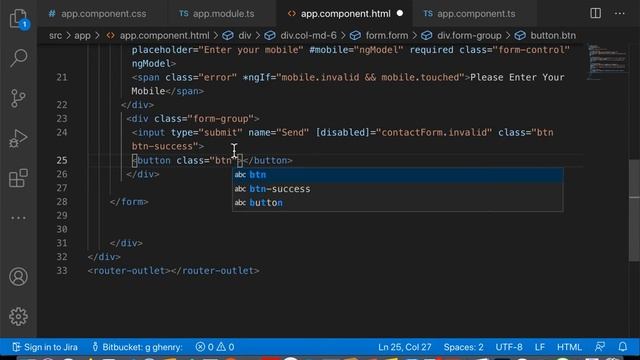Screen dimensions: 640x360
Task: Open the Run and Debug view
Action: coord(18,138)
